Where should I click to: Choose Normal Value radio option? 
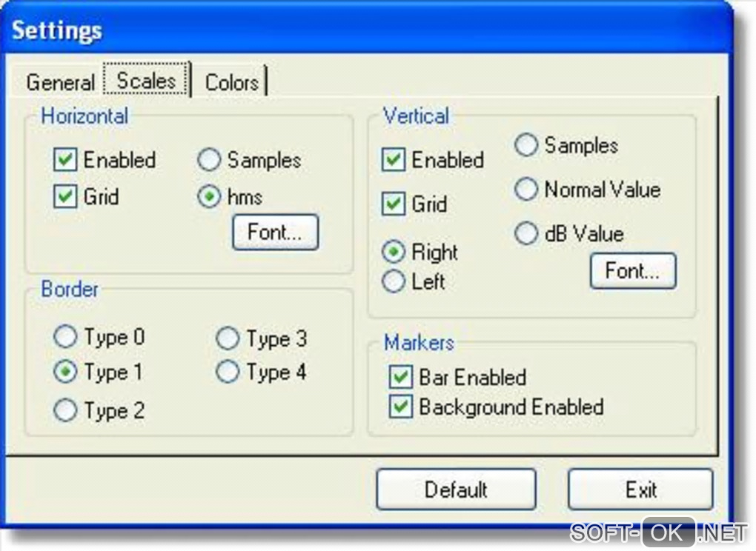coord(526,190)
